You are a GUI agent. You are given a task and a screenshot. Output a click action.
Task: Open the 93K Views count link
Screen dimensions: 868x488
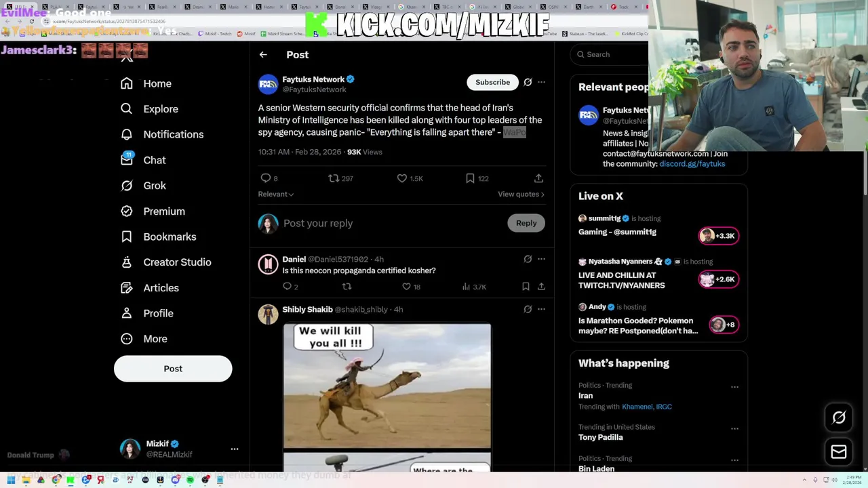pyautogui.click(x=364, y=152)
